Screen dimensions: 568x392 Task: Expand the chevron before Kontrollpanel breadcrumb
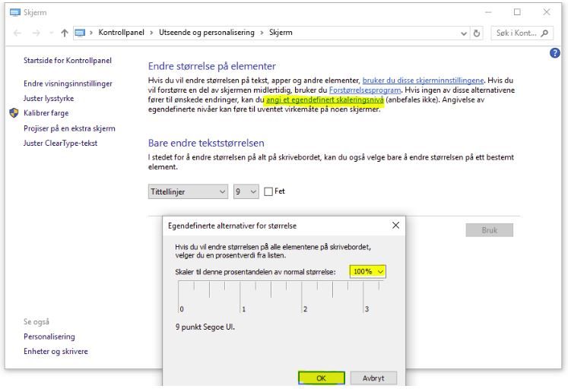[91, 33]
